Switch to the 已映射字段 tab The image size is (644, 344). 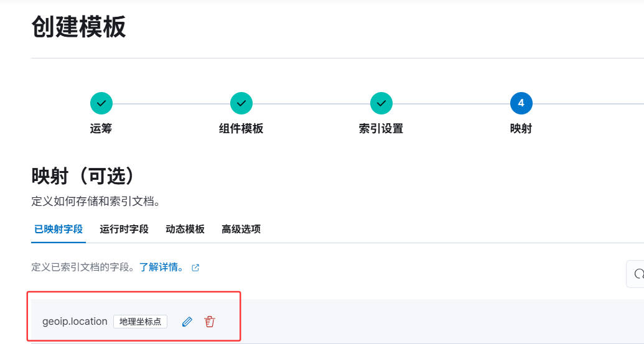point(58,229)
